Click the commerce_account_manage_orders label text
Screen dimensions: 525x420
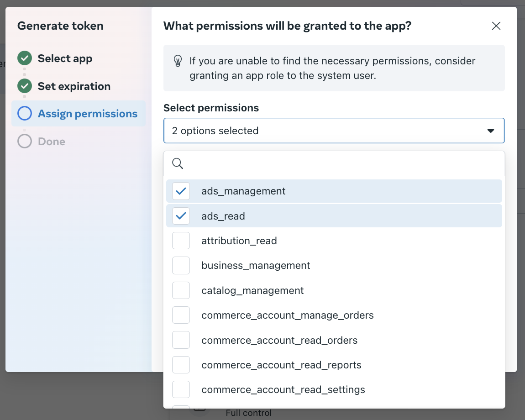(x=288, y=315)
